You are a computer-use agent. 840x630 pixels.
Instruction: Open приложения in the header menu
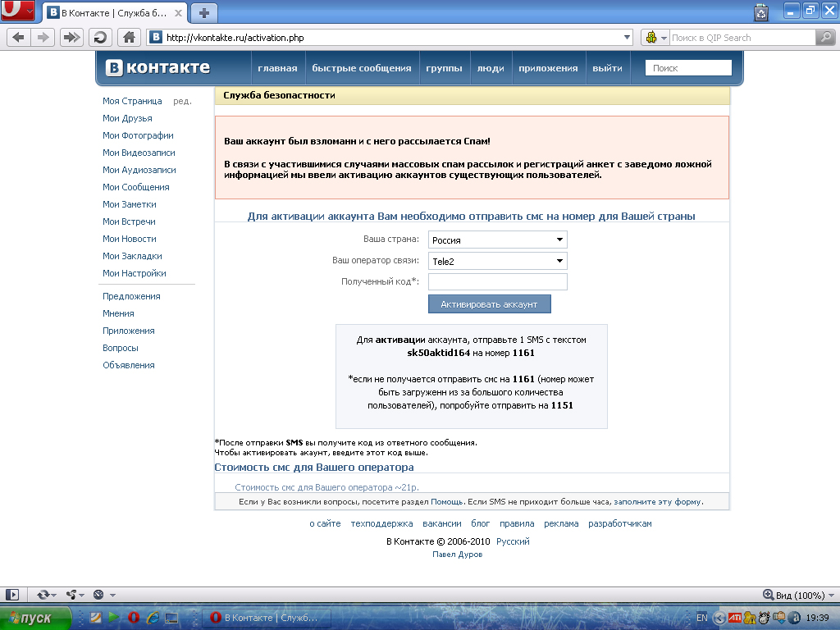click(548, 68)
